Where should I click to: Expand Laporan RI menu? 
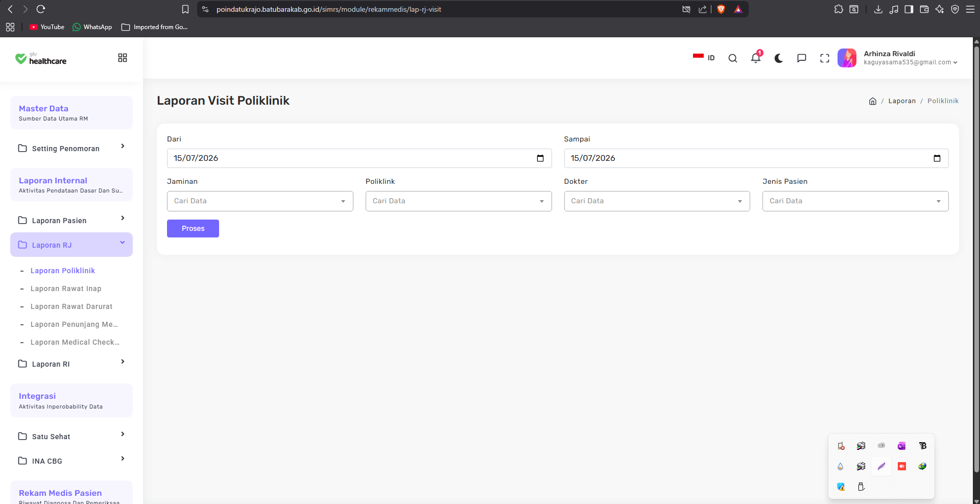tap(71, 364)
